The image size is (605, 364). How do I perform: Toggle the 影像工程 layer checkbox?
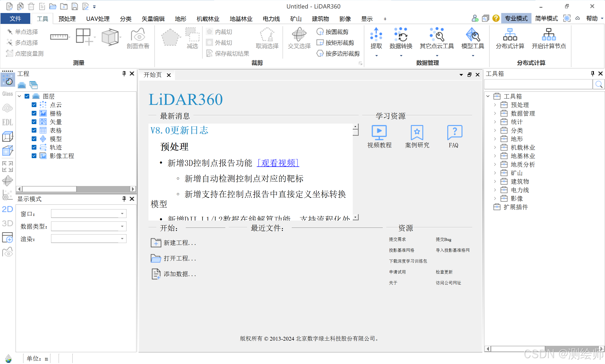click(34, 156)
